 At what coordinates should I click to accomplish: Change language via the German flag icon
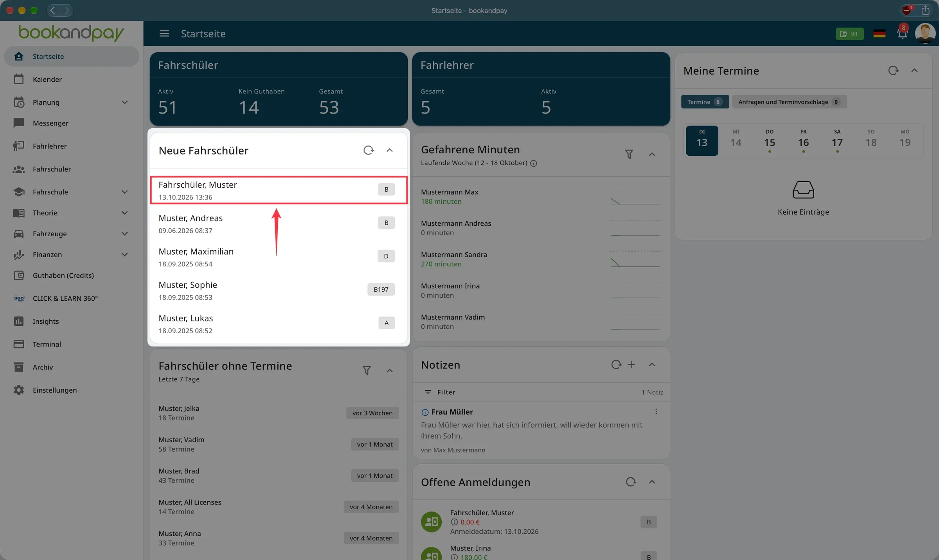coord(879,34)
